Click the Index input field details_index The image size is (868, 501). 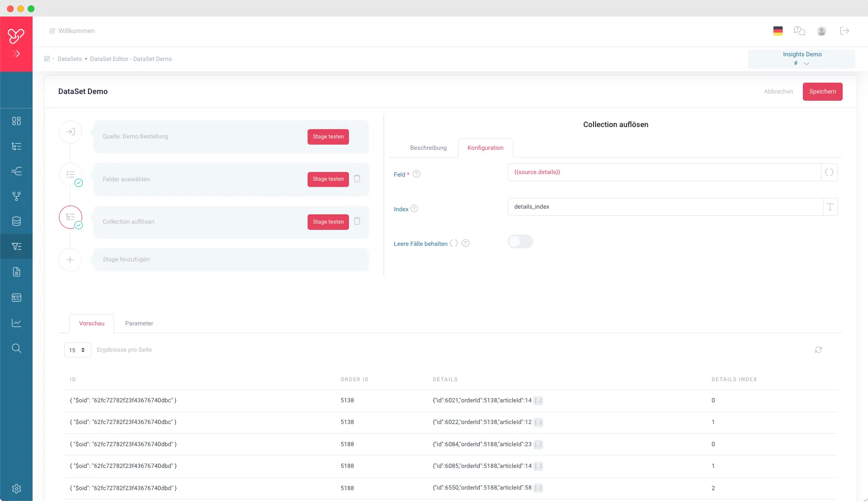(x=665, y=207)
